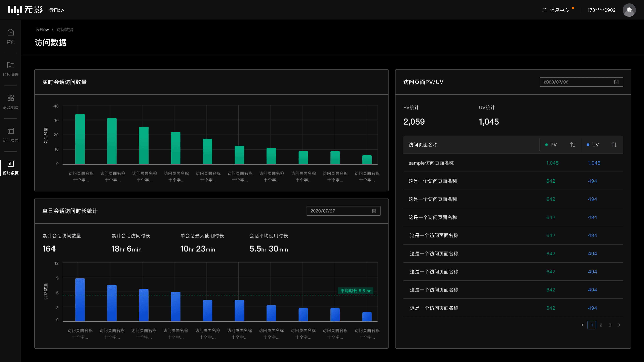Image resolution: width=644 pixels, height=362 pixels.
Task: Open the 消息中心 bell icon
Action: pyautogui.click(x=545, y=10)
